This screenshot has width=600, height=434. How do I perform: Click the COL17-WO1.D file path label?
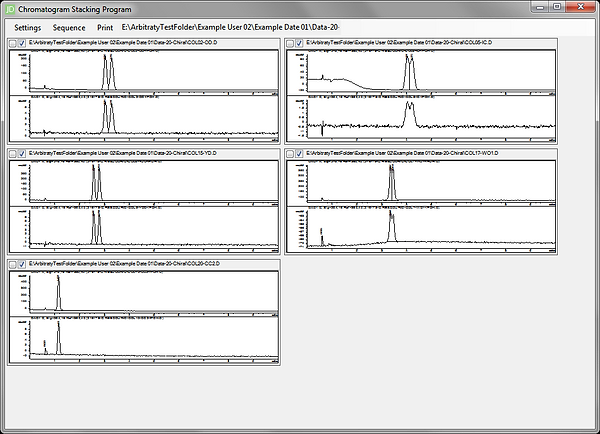click(x=402, y=153)
